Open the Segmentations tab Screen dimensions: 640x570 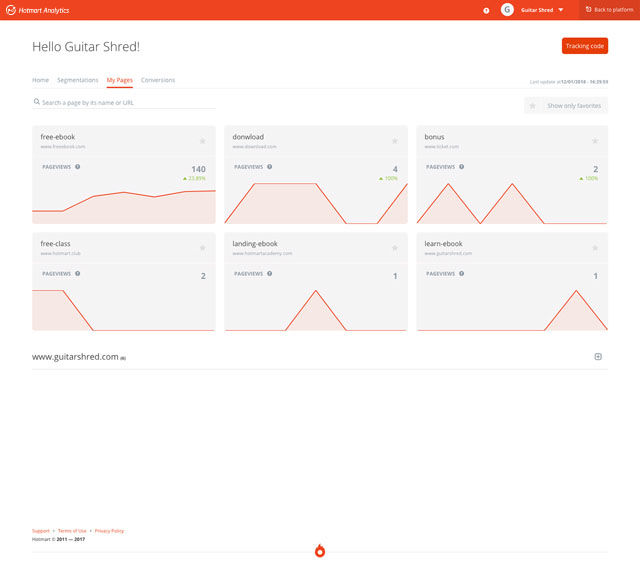pos(78,80)
